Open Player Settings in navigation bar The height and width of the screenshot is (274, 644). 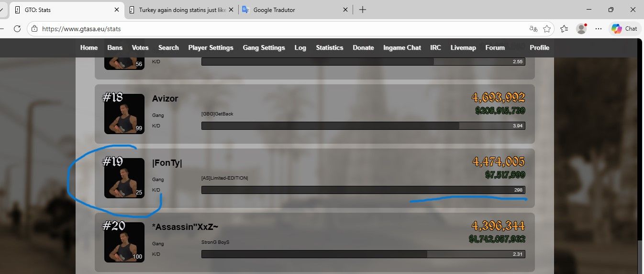(211, 47)
